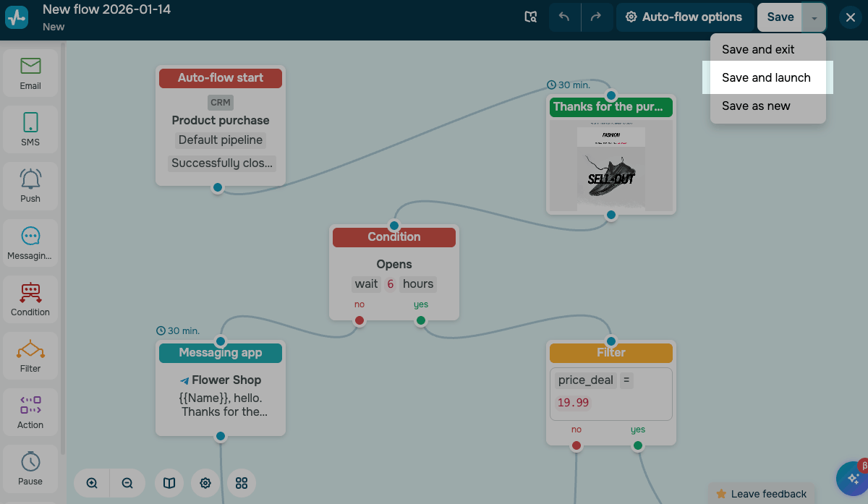Zoom in on the flow canvas
The width and height of the screenshot is (868, 504).
pyautogui.click(x=92, y=483)
